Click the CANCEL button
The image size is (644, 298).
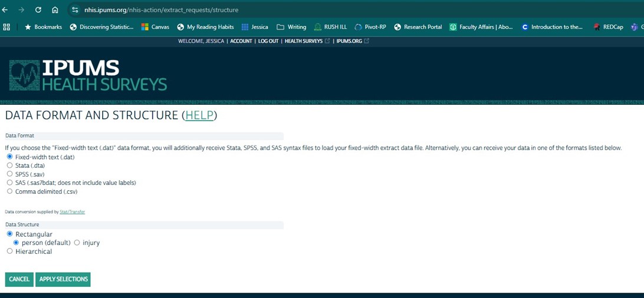(19, 279)
